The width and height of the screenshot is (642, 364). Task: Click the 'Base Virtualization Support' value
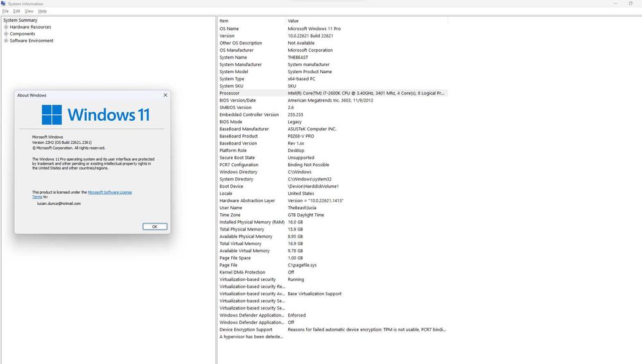tap(315, 294)
